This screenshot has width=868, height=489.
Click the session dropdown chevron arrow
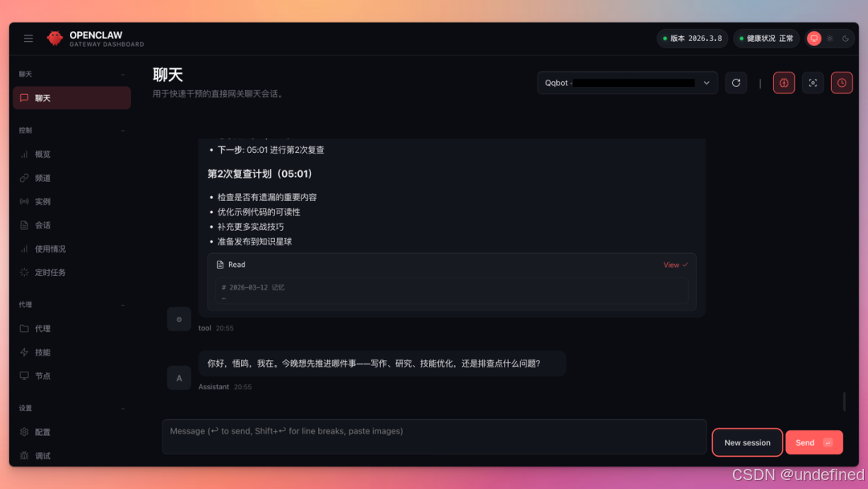(706, 83)
